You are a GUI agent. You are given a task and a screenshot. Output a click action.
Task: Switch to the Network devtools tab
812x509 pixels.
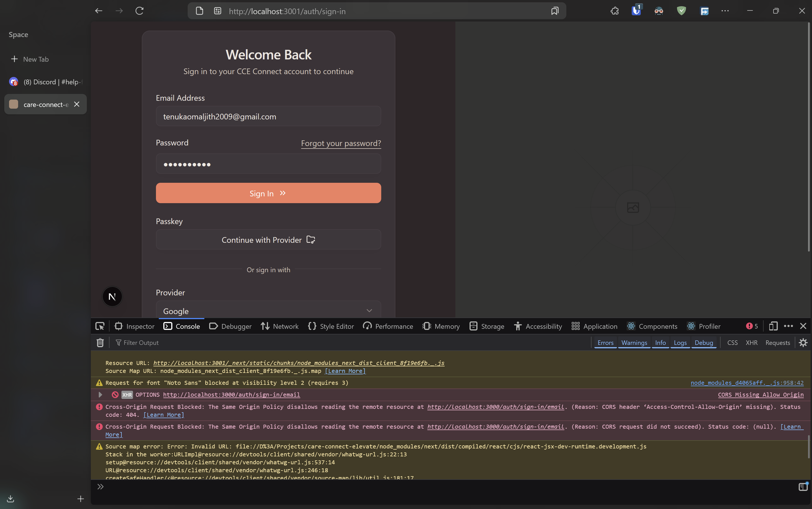(x=279, y=326)
